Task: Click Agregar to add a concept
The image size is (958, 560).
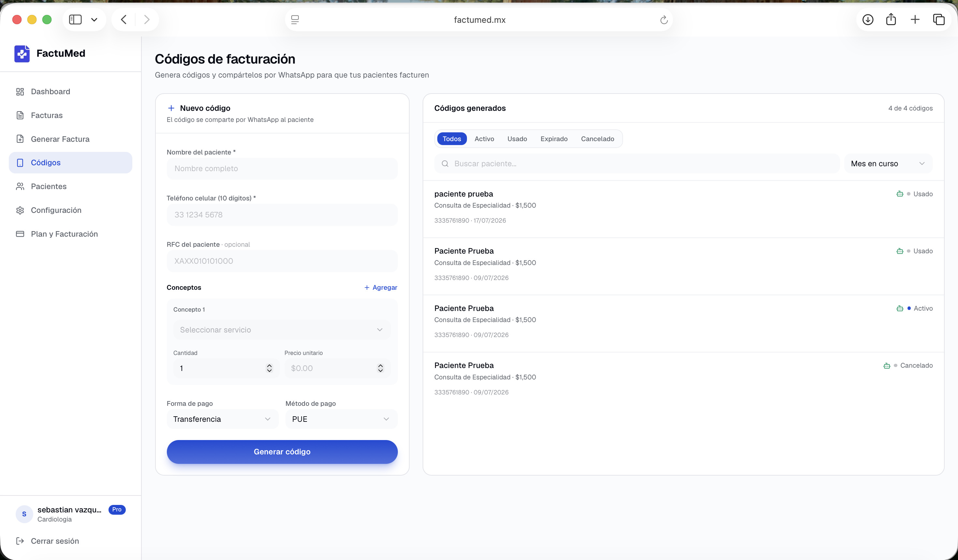Action: [381, 287]
